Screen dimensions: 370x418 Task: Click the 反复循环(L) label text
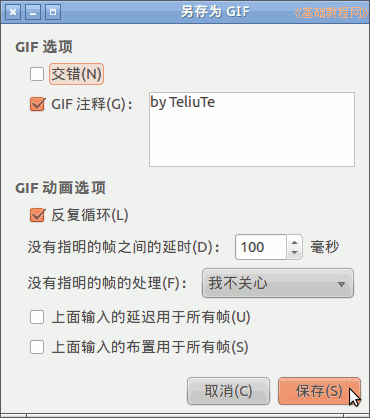pos(90,215)
